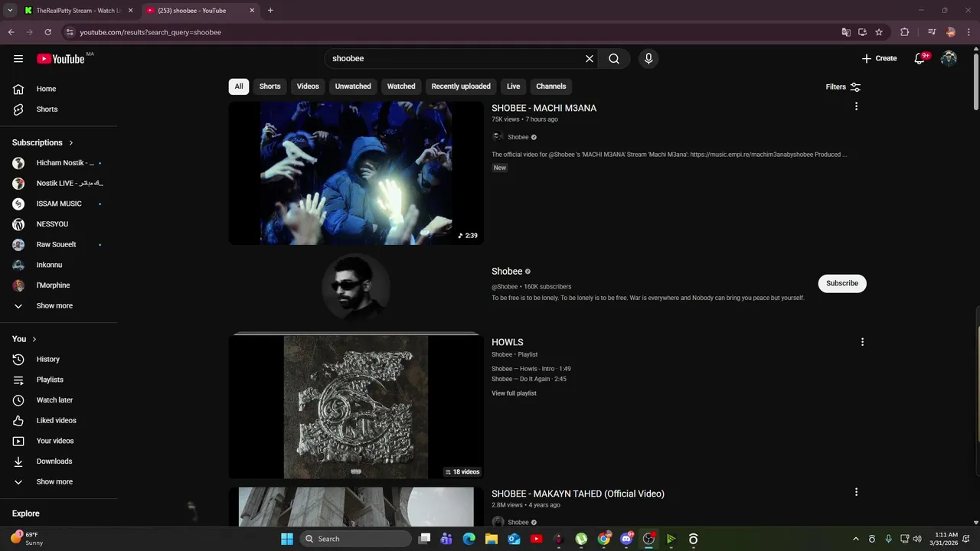Image resolution: width=980 pixels, height=551 pixels.
Task: Open more options for HOWLS playlist
Action: (x=862, y=342)
